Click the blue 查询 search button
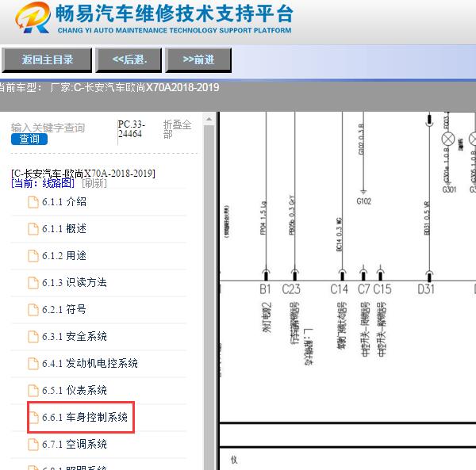Viewport: 476px width, 470px height. [x=29, y=139]
